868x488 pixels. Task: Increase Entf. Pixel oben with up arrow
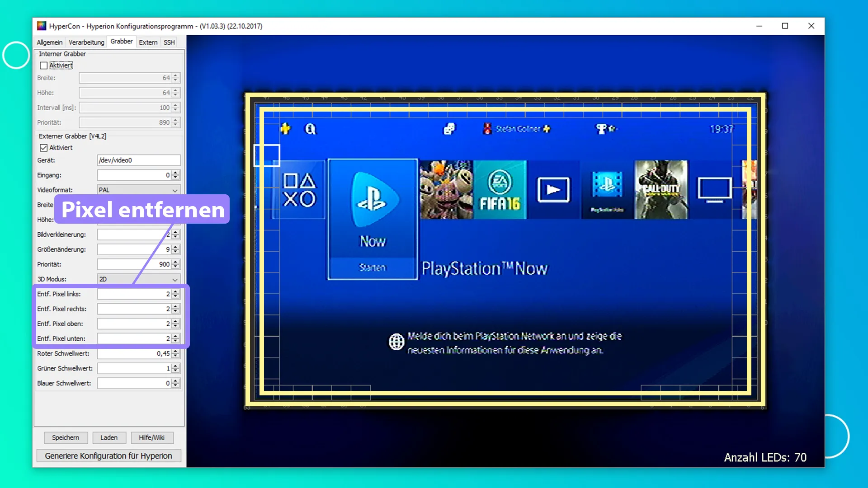(176, 321)
